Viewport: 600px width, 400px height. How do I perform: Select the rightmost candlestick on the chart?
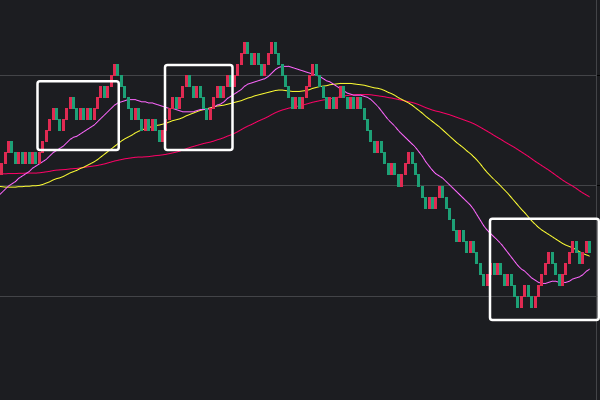588,246
